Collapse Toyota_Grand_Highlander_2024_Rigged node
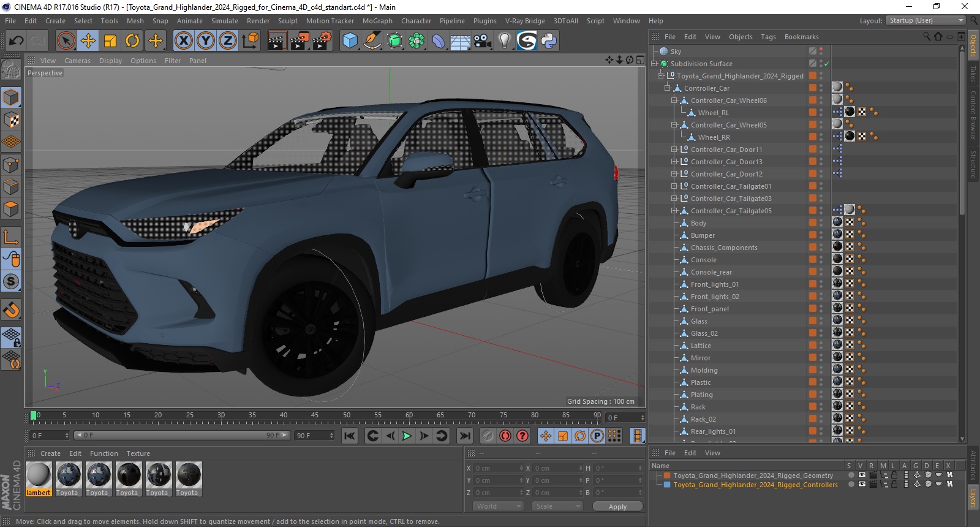Image resolution: width=980 pixels, height=527 pixels. point(661,76)
